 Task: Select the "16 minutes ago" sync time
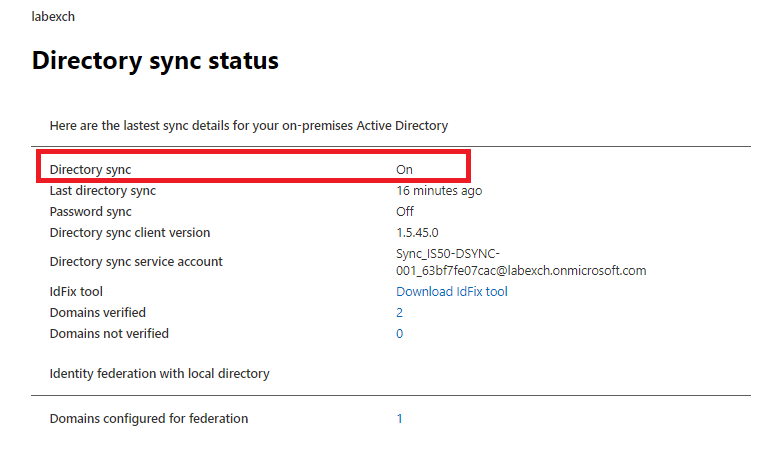click(439, 191)
